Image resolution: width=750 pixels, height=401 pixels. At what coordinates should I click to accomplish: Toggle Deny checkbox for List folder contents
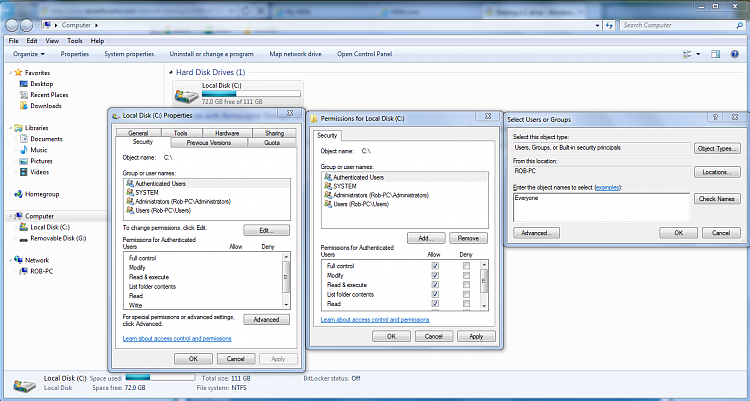466,294
